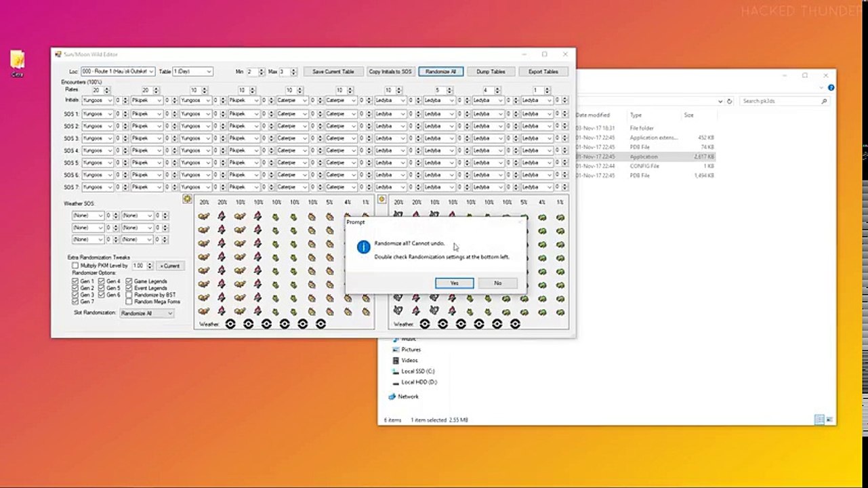Switch File Explorer to details view icon
This screenshot has width=868, height=488.
[x=819, y=420]
